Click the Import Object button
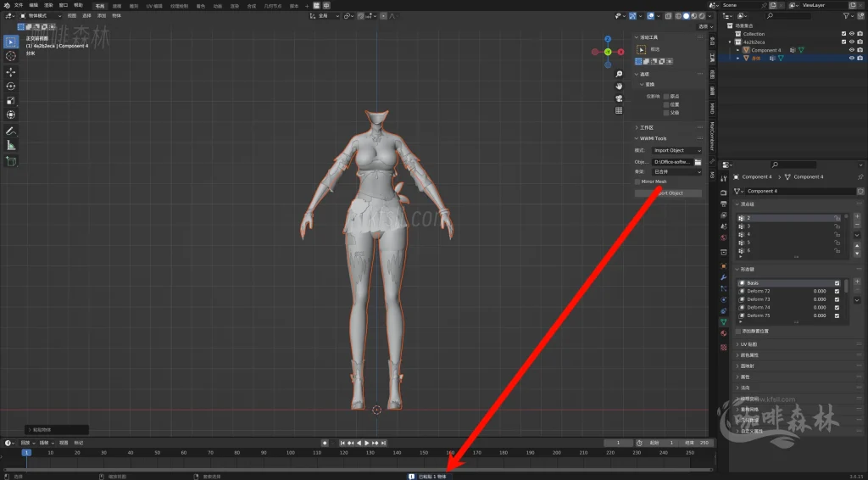This screenshot has height=480, width=868. coord(668,193)
